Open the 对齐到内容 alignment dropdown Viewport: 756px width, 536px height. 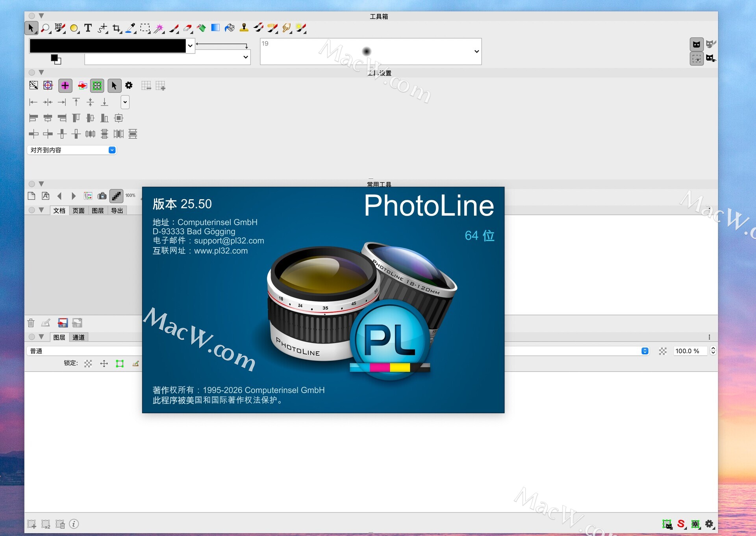[112, 150]
